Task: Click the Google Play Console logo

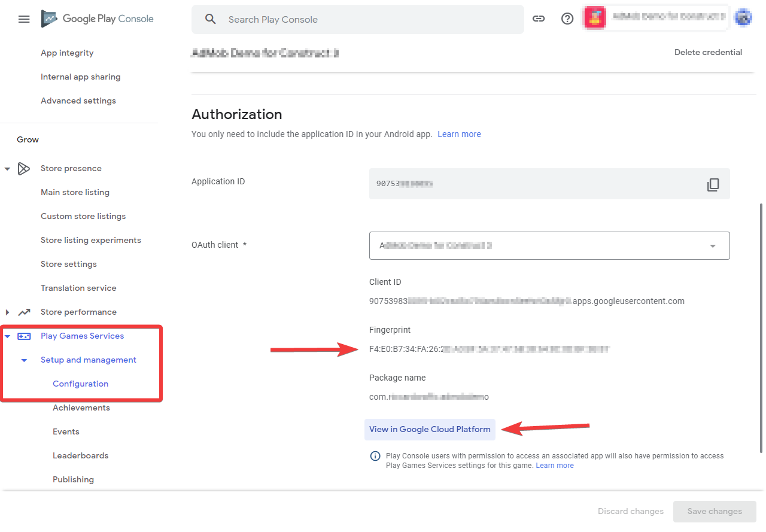Action: 97,19
